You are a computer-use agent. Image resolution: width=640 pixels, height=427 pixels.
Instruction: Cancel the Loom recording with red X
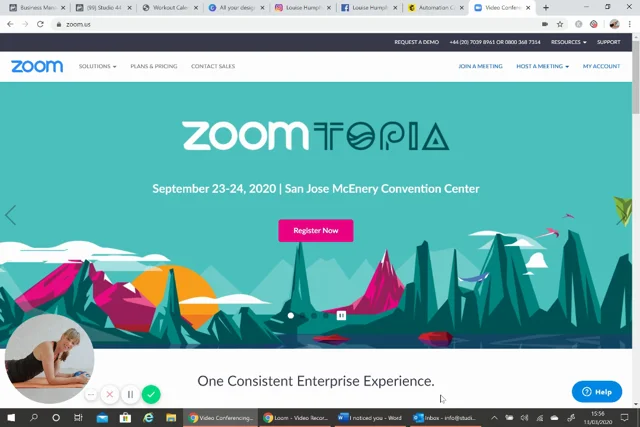pos(109,394)
